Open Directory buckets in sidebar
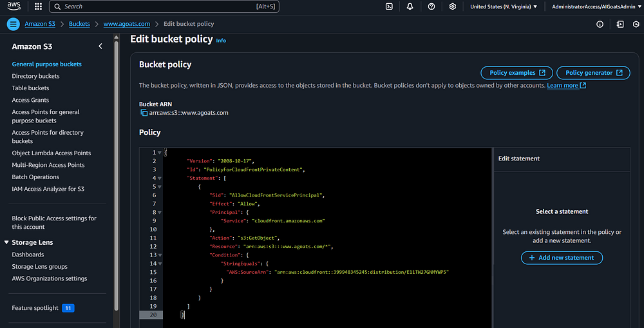This screenshot has height=328, width=644. [x=35, y=76]
